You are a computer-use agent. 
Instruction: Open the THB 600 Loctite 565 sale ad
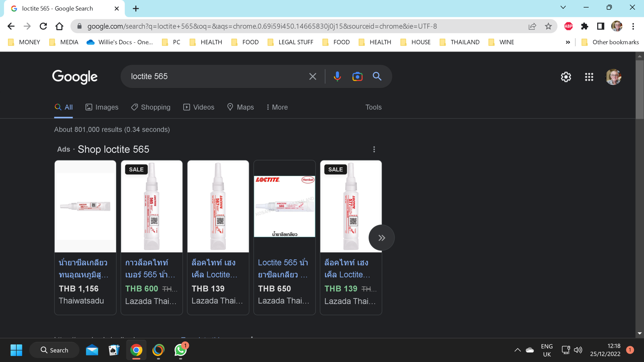152,238
